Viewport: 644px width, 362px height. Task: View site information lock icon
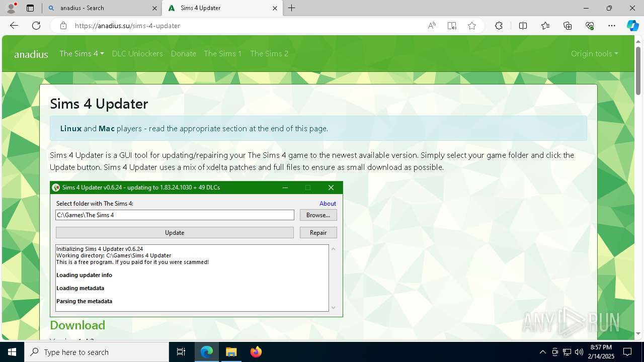63,26
